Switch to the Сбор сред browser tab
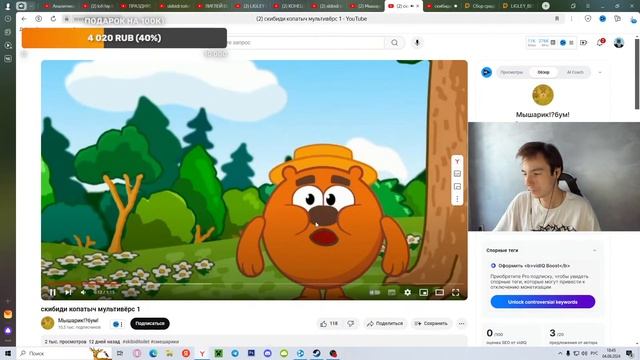640x360 pixels. (x=480, y=6)
